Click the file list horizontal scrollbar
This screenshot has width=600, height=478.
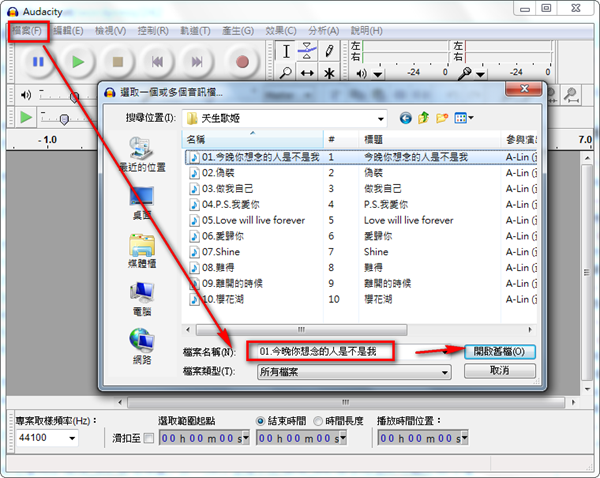point(301,330)
